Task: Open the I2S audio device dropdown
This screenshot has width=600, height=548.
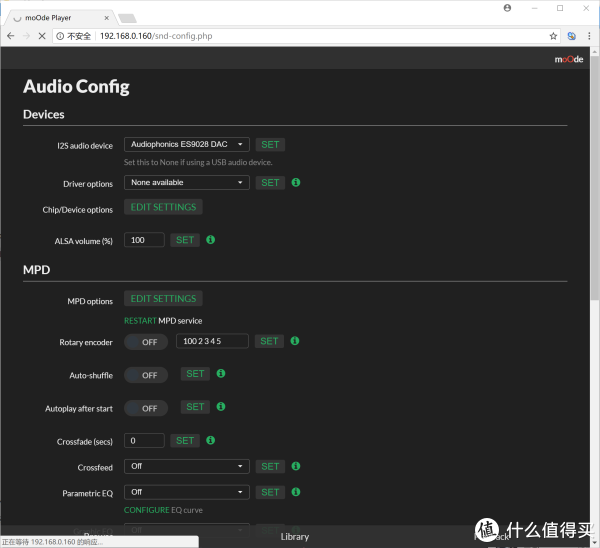Action: tap(186, 145)
